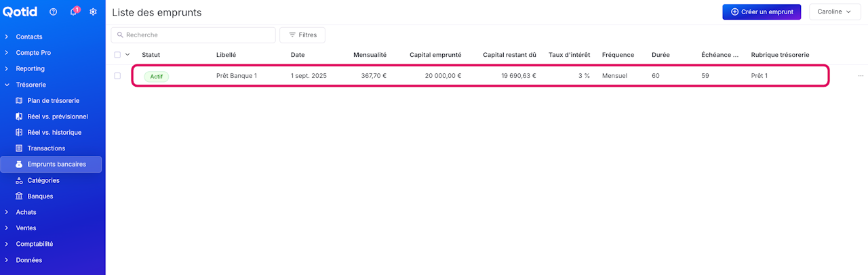The width and height of the screenshot is (868, 275).
Task: Open the notifications bell icon
Action: (x=73, y=12)
